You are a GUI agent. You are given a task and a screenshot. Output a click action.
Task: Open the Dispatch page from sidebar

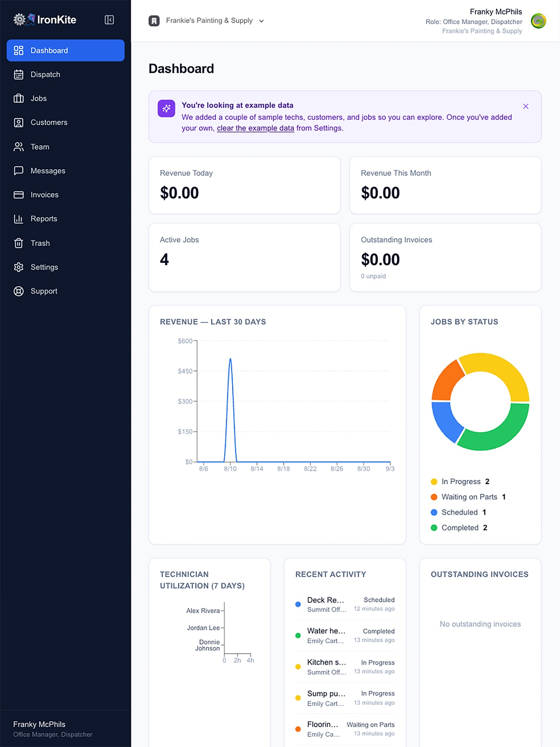(x=66, y=75)
